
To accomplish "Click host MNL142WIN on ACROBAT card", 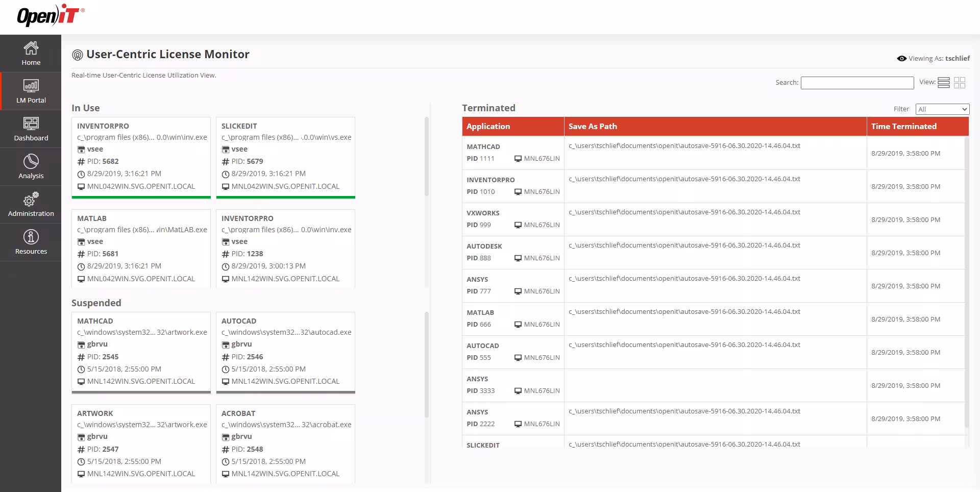I will pyautogui.click(x=285, y=474).
